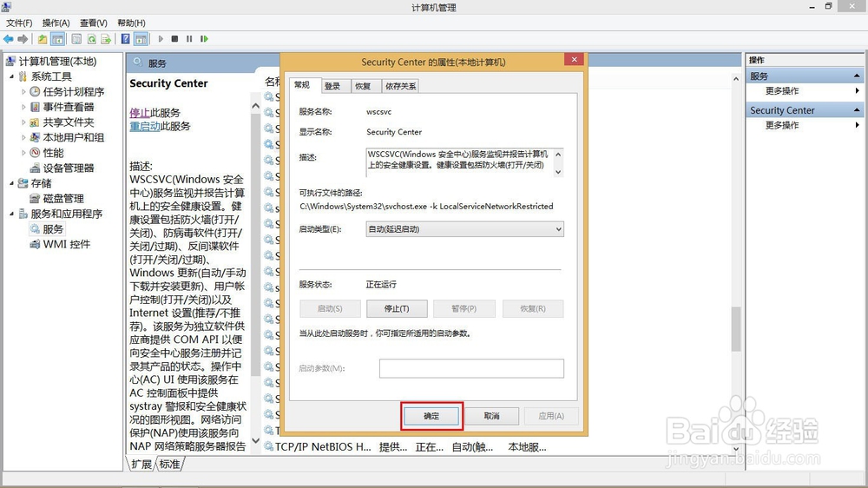Click the 确定 button
This screenshot has width=868, height=488.
pyautogui.click(x=431, y=416)
